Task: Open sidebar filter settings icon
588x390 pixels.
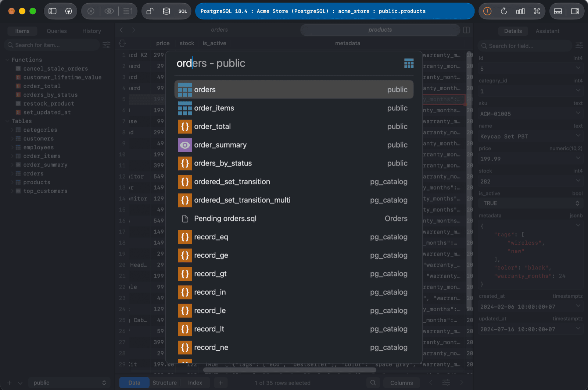Action: pyautogui.click(x=107, y=45)
